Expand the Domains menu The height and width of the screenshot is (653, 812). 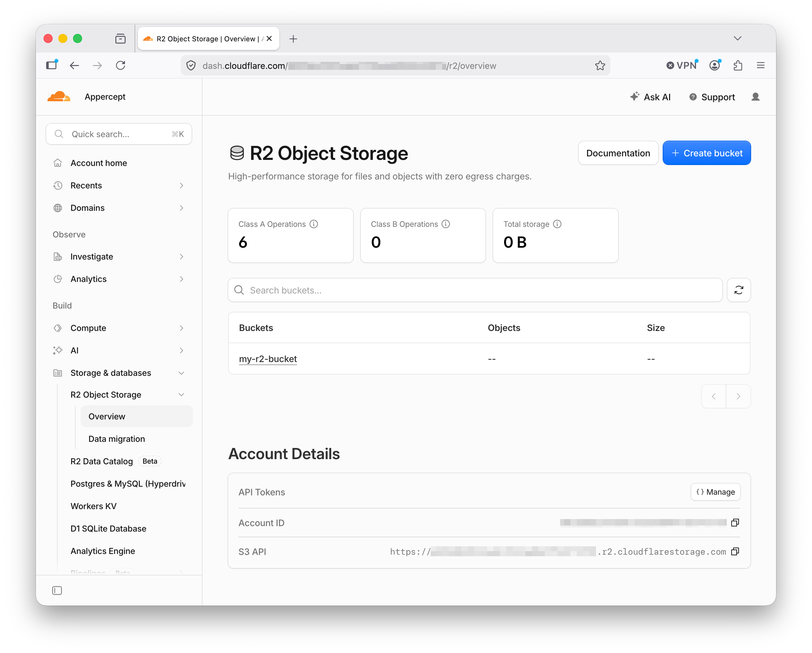182,208
